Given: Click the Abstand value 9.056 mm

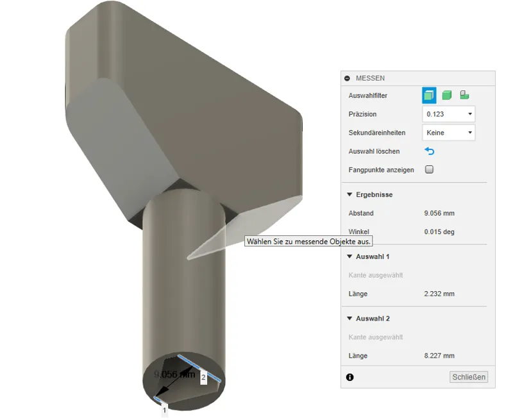Looking at the screenshot, I should coord(439,214).
